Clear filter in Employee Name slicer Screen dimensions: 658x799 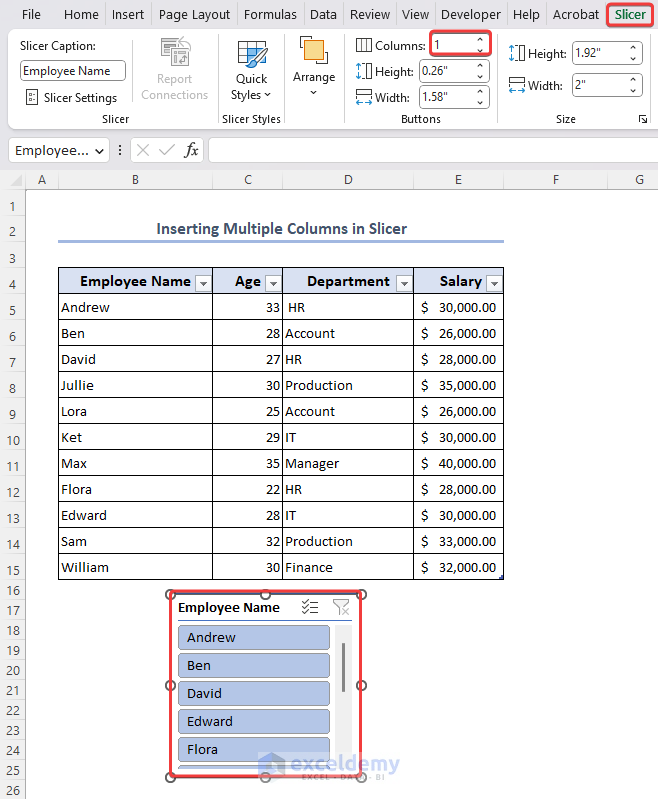[x=340, y=607]
